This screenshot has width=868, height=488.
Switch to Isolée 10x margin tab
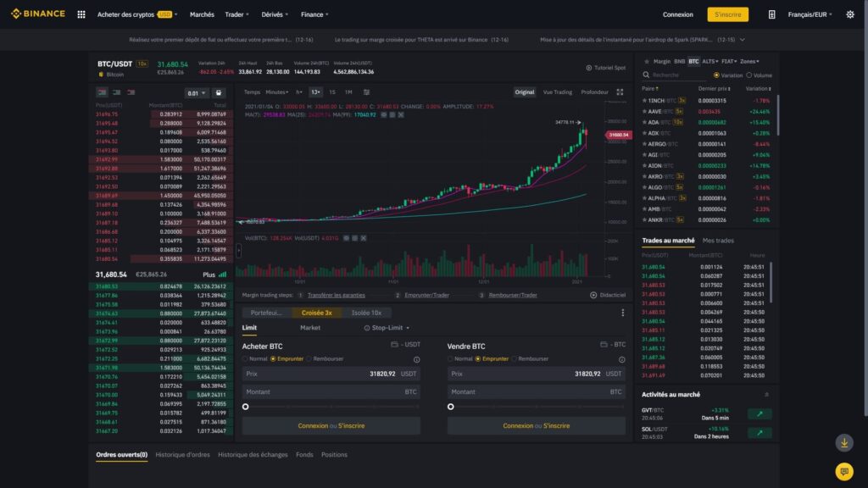(x=366, y=313)
